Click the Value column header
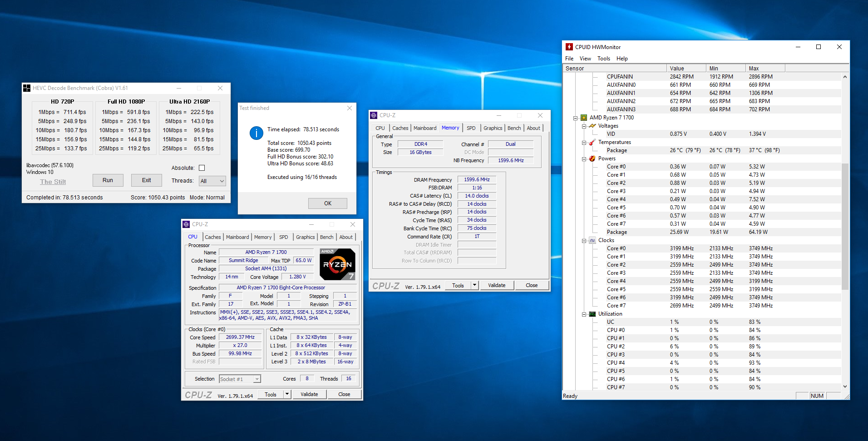Viewport: 868px width, 441px height. click(686, 68)
